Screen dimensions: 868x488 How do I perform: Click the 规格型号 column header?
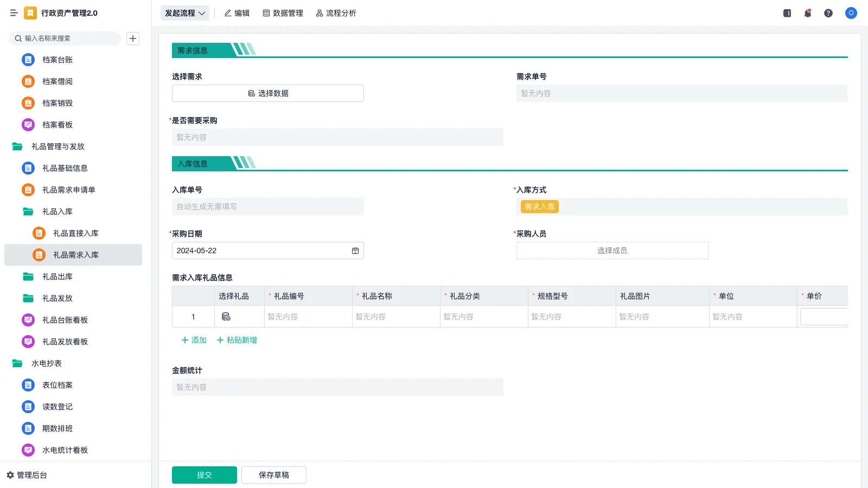[572, 296]
